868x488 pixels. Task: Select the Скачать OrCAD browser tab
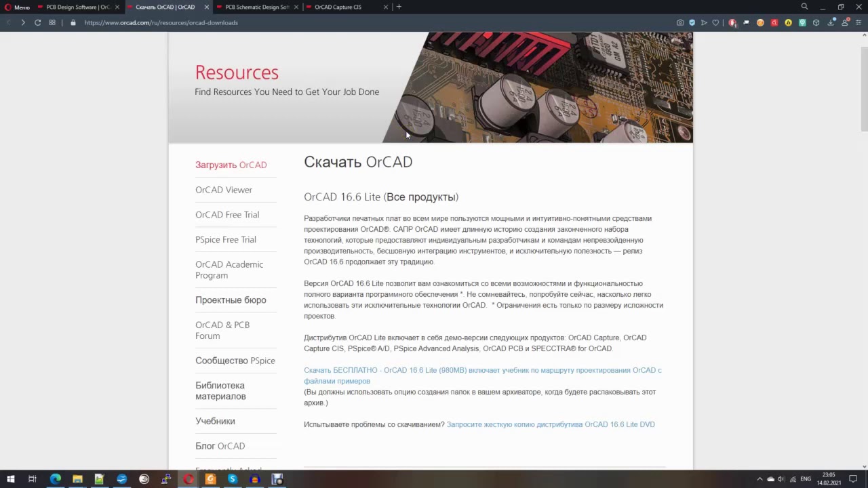168,7
